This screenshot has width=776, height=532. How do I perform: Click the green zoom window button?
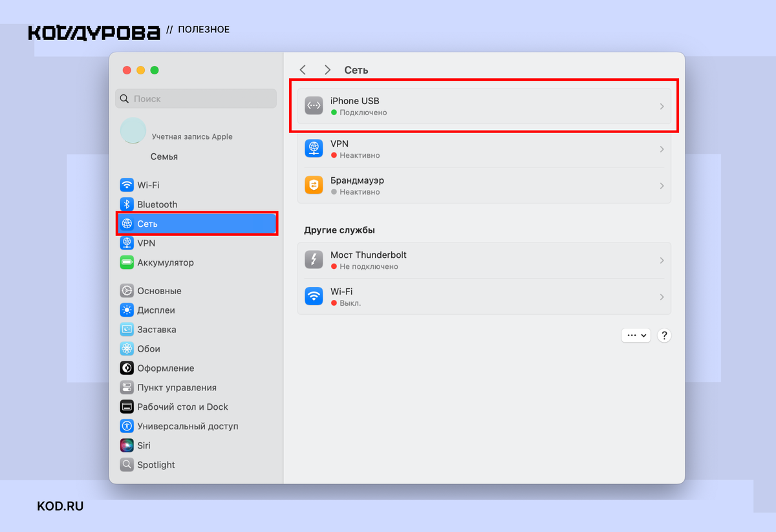155,70
